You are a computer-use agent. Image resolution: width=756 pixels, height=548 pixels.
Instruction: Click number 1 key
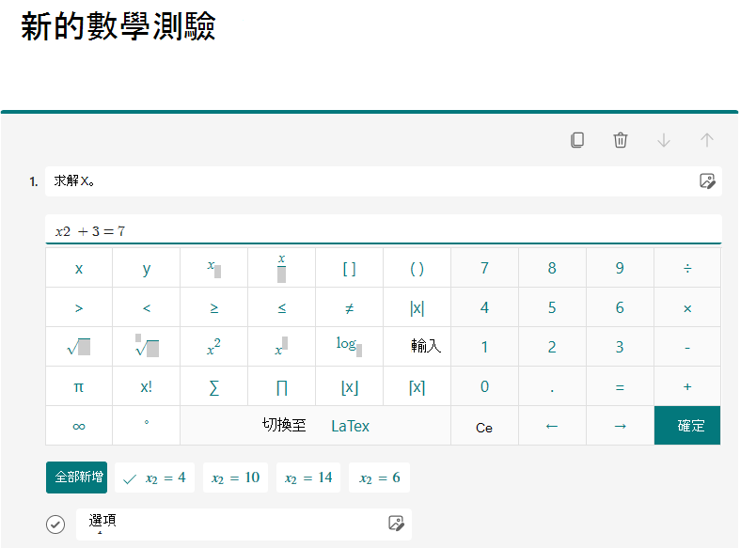click(484, 347)
